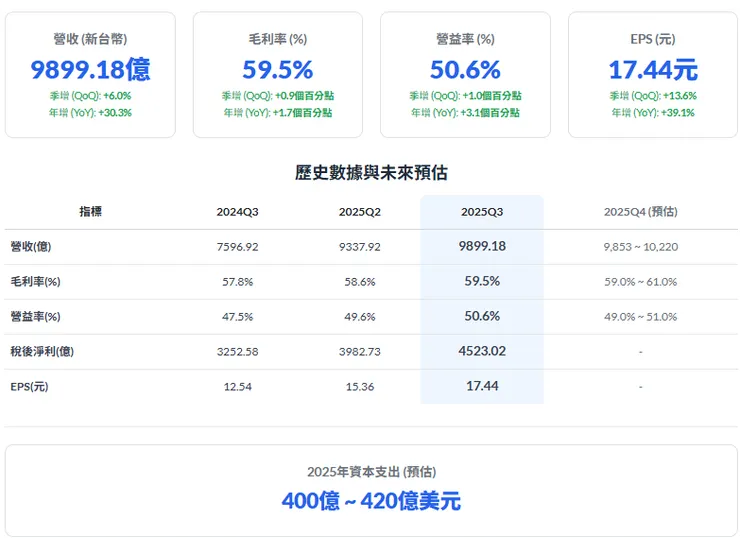Click the revenue YoY +30.3% text
The height and width of the screenshot is (538, 740).
coord(90,113)
